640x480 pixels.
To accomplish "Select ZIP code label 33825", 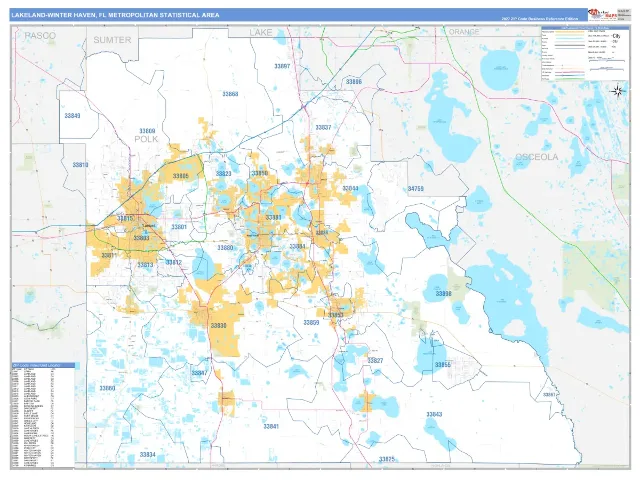I will coord(387,459).
